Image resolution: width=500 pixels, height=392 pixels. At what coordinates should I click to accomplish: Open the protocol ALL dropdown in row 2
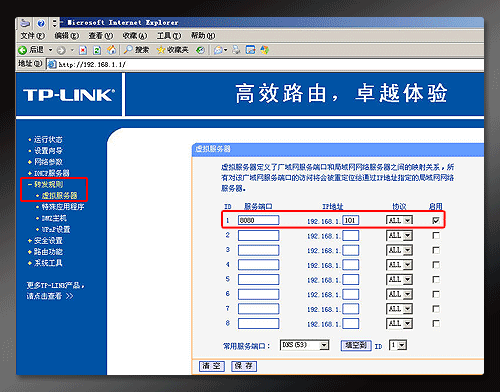click(399, 235)
